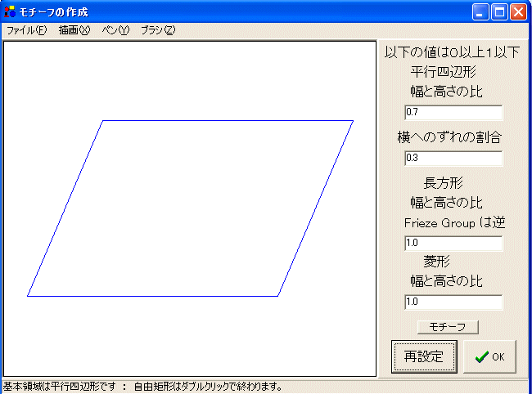This screenshot has width=532, height=394.
Task: Click the 菱形 ratio input field
Action: coord(453,302)
